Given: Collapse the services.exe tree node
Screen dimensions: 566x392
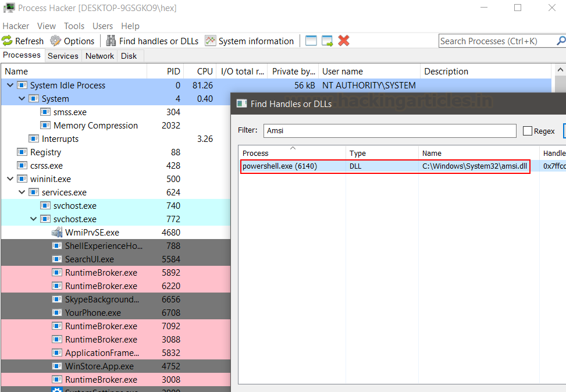Looking at the screenshot, I should (22, 192).
